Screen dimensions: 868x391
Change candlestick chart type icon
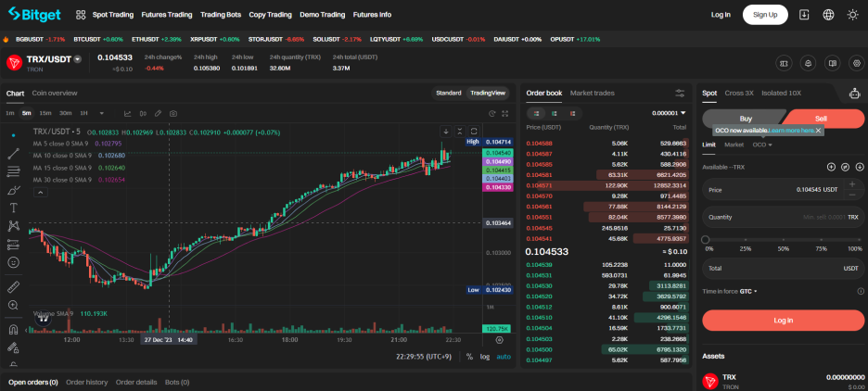[143, 113]
